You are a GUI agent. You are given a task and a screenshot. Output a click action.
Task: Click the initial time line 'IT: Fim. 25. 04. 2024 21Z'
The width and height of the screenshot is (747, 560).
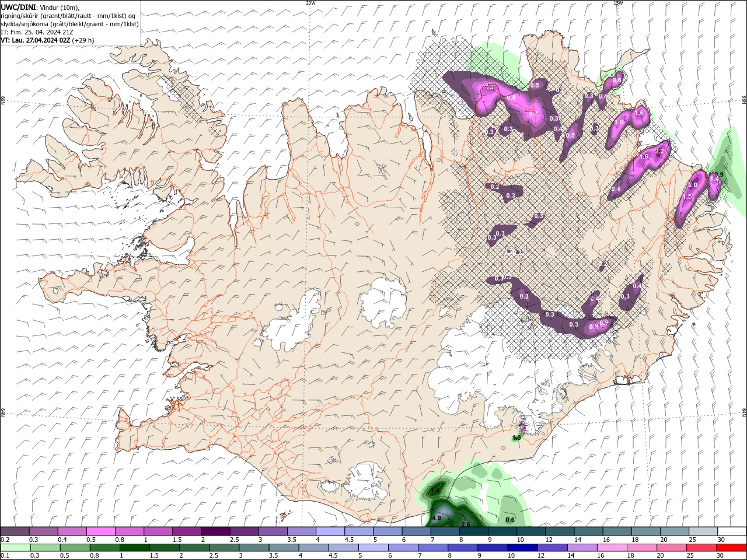point(37,32)
